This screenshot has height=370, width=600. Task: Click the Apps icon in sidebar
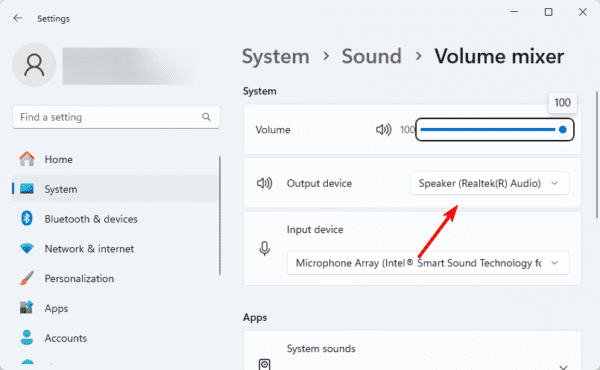(x=27, y=308)
